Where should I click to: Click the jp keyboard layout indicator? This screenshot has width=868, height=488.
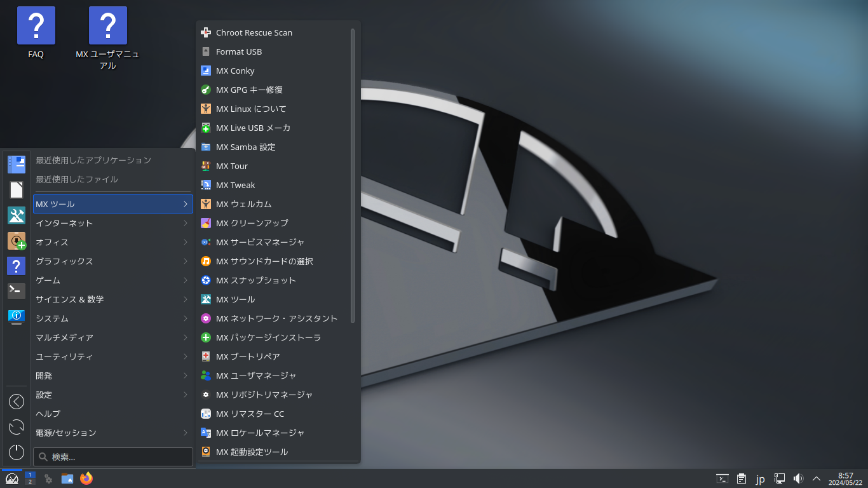(760, 478)
